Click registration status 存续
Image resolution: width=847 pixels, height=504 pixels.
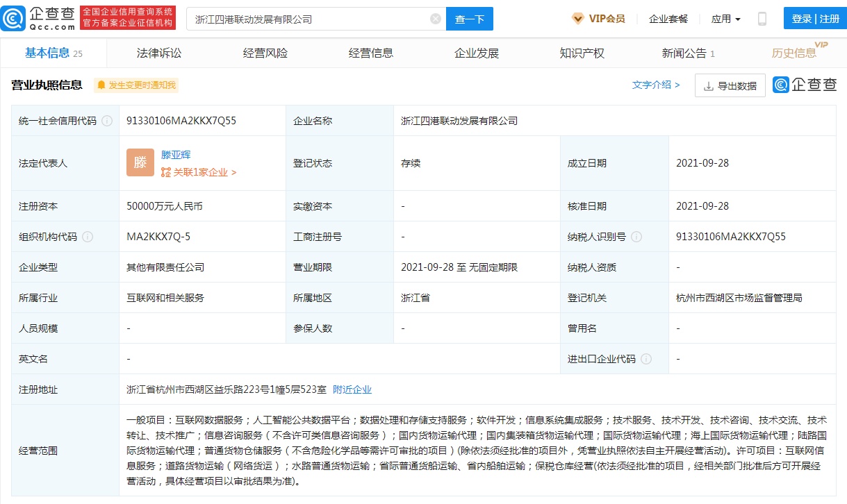[411, 163]
